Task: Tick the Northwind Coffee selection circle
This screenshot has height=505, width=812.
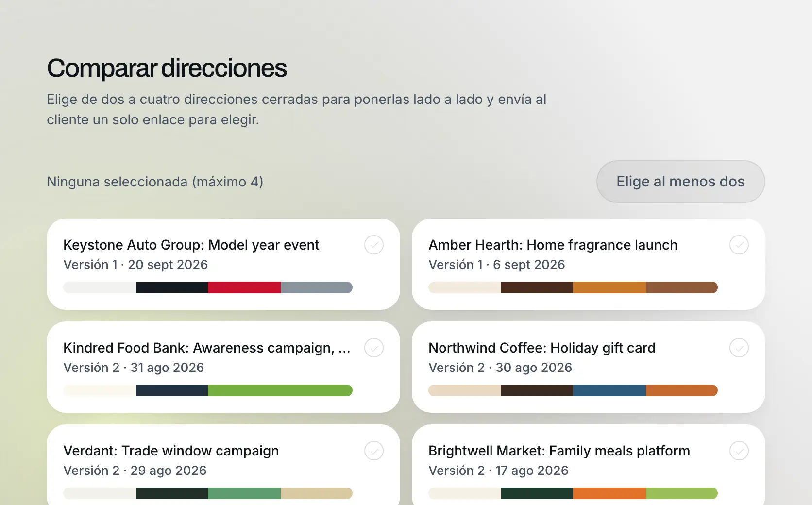Action: pos(739,348)
